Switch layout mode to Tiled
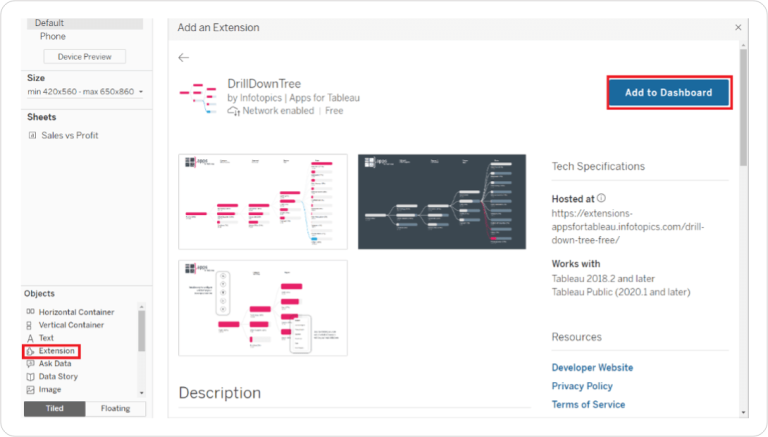The image size is (768, 437). (x=54, y=409)
